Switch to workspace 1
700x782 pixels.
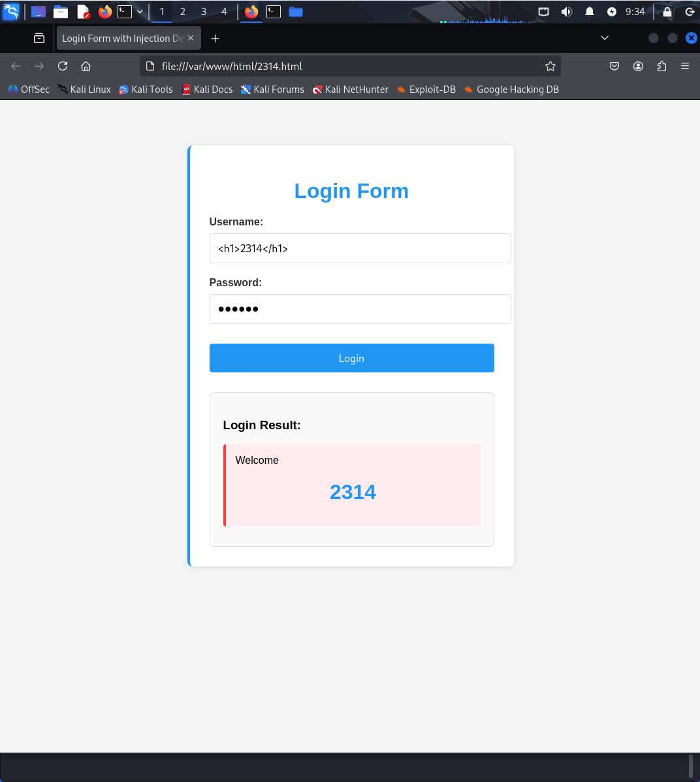click(x=161, y=12)
